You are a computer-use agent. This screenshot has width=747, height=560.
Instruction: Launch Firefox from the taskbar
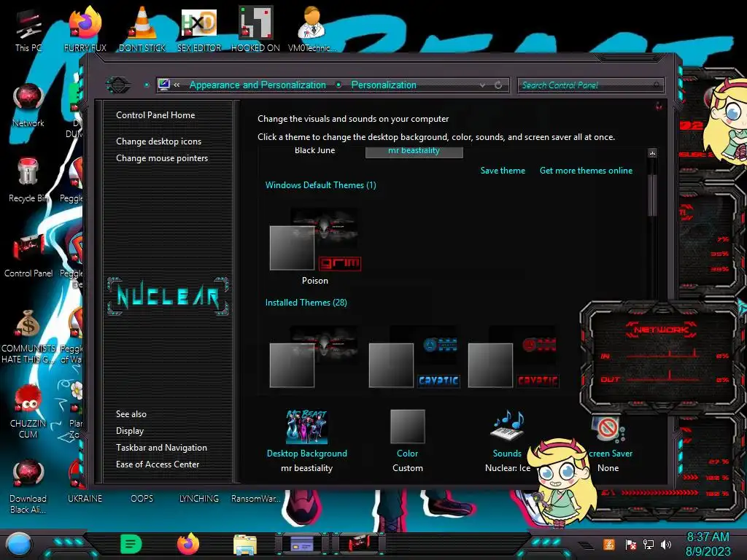point(187,544)
